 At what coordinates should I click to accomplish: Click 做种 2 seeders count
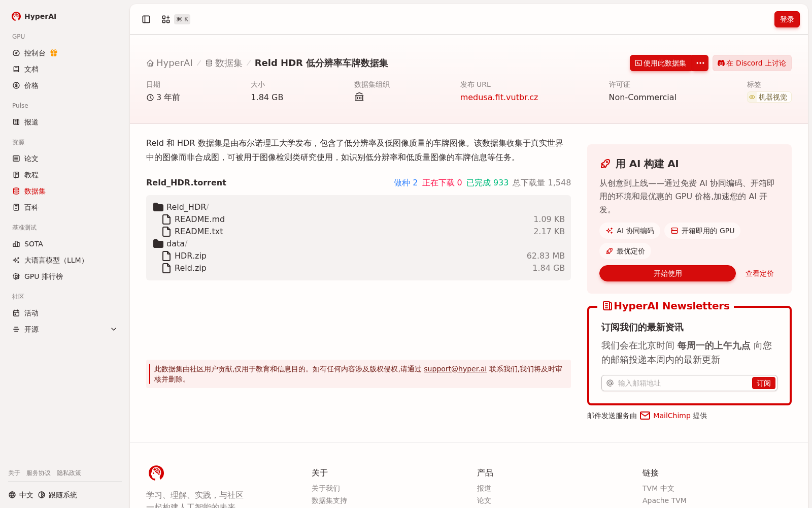pyautogui.click(x=405, y=182)
